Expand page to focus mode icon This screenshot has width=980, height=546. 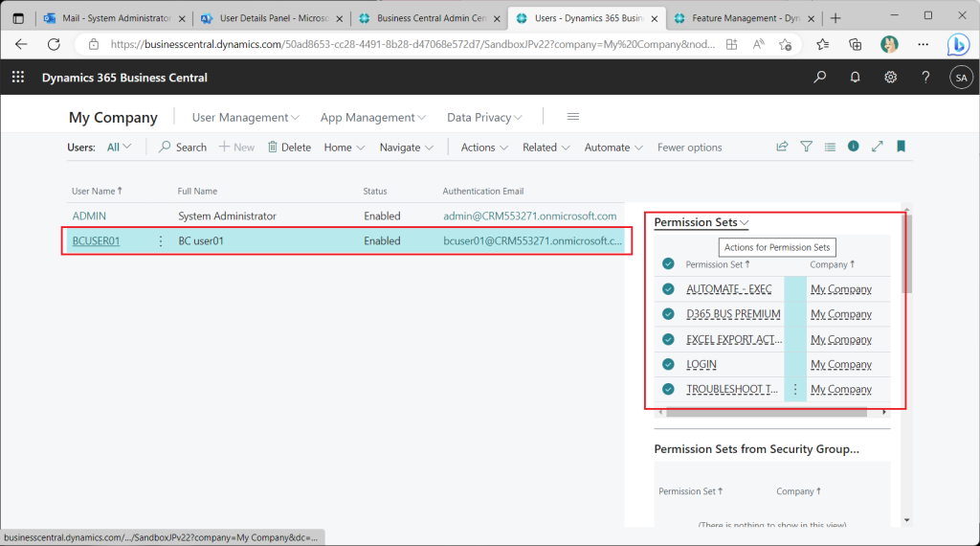point(877,147)
